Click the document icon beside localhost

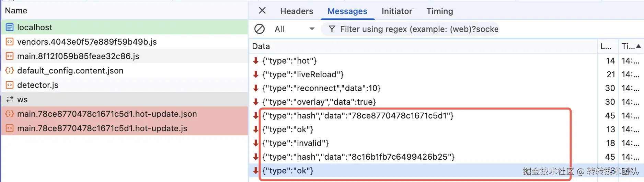click(x=10, y=27)
